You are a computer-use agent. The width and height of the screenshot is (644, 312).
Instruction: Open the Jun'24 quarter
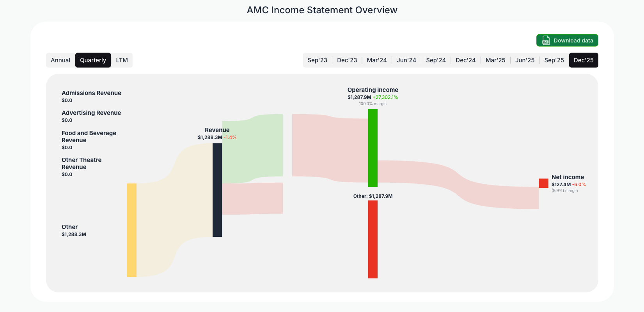pyautogui.click(x=406, y=60)
